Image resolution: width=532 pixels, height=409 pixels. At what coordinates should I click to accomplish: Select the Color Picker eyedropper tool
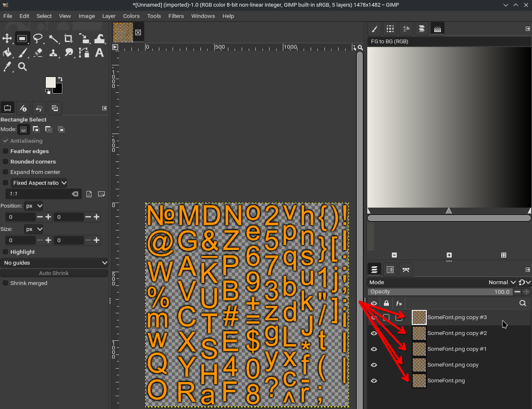tap(7, 67)
